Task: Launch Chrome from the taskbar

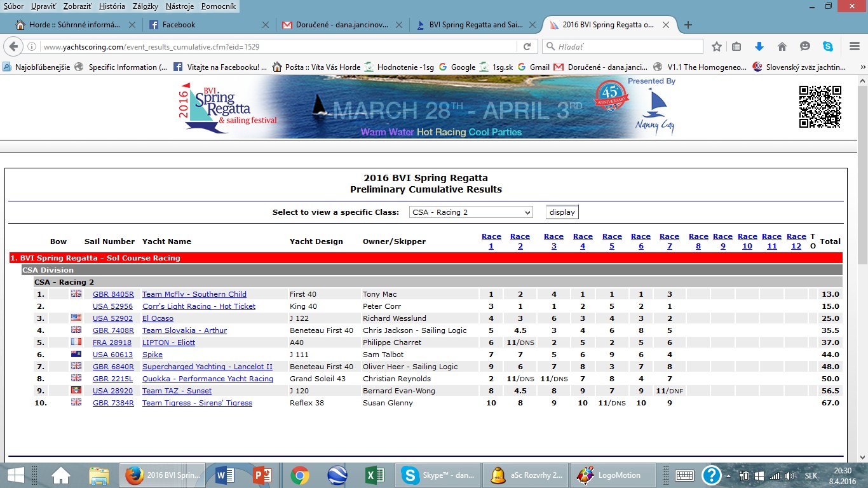Action: (299, 475)
